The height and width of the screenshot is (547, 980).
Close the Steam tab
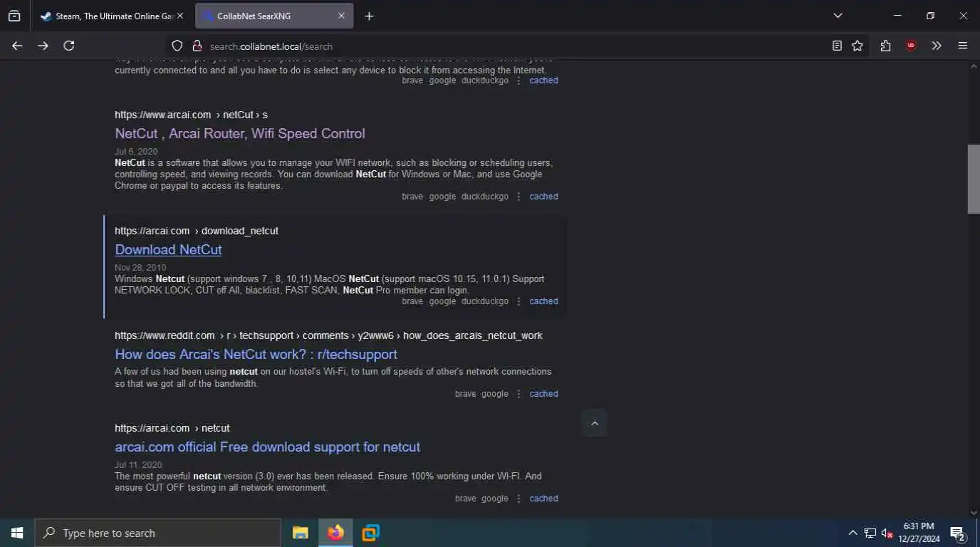coord(179,16)
